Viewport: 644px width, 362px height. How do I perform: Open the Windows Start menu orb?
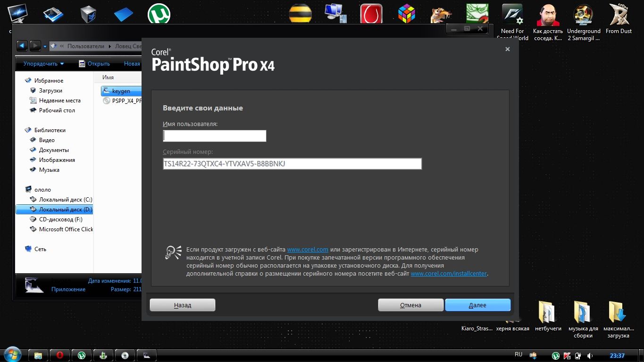coord(12,354)
